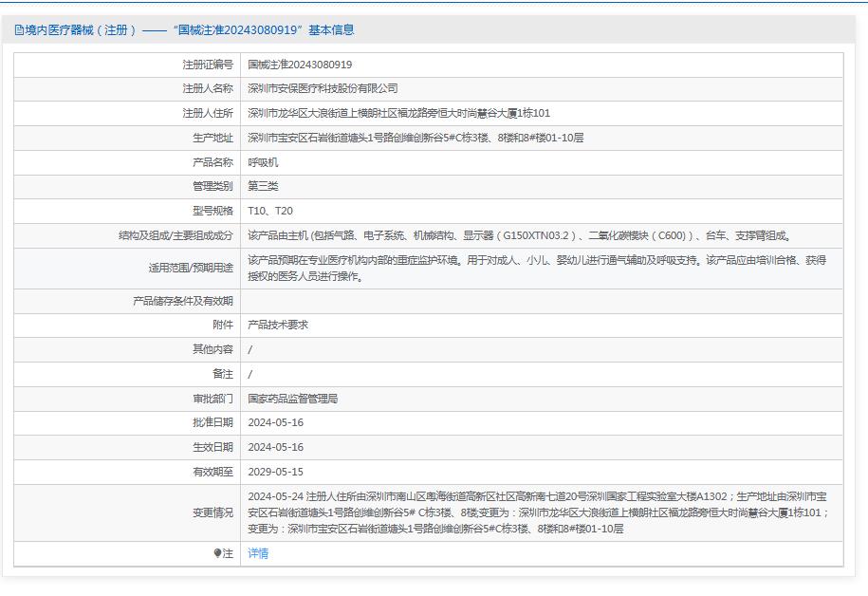868x596 pixels.
Task: Click the approving department 国家药品监督管理局
Action: click(x=292, y=399)
